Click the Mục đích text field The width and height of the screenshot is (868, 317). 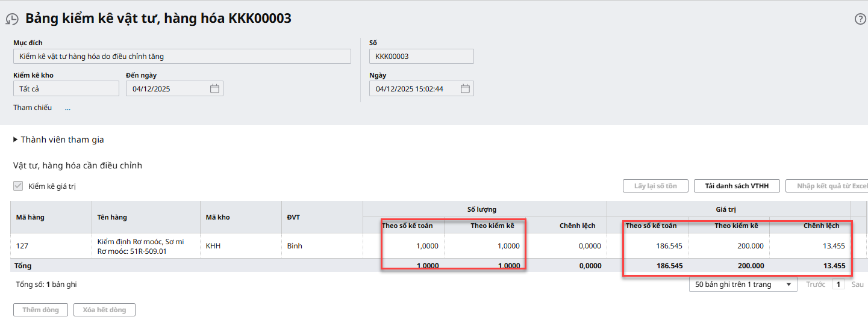pos(182,57)
